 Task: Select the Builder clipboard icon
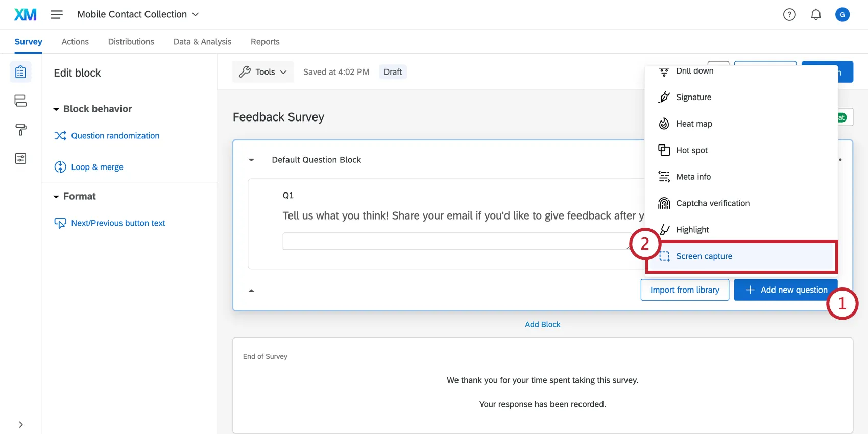(20, 71)
